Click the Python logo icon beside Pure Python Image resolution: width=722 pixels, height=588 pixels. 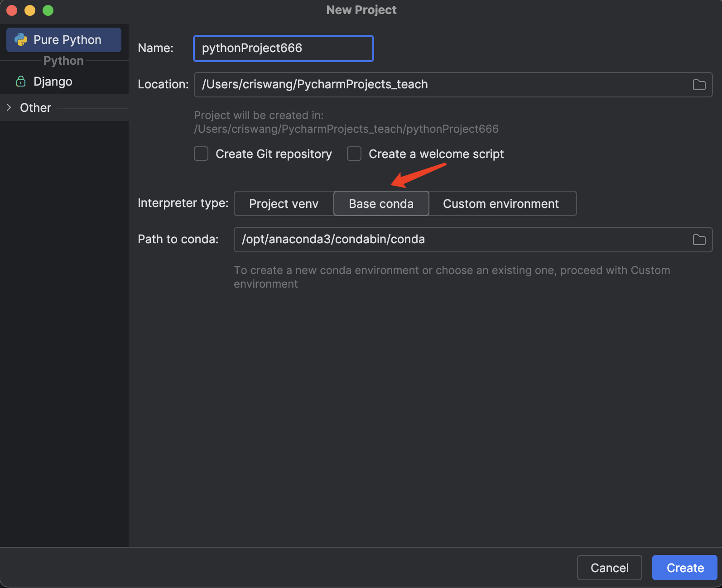point(21,40)
